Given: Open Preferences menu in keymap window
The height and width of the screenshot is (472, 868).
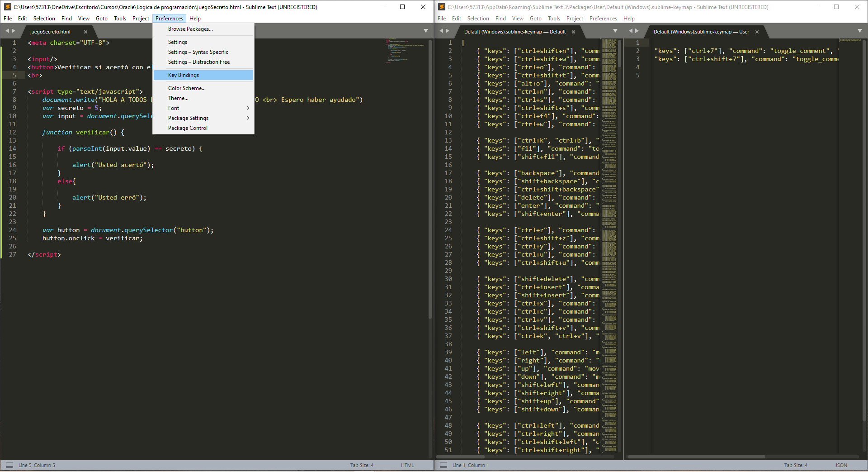Looking at the screenshot, I should (603, 19).
